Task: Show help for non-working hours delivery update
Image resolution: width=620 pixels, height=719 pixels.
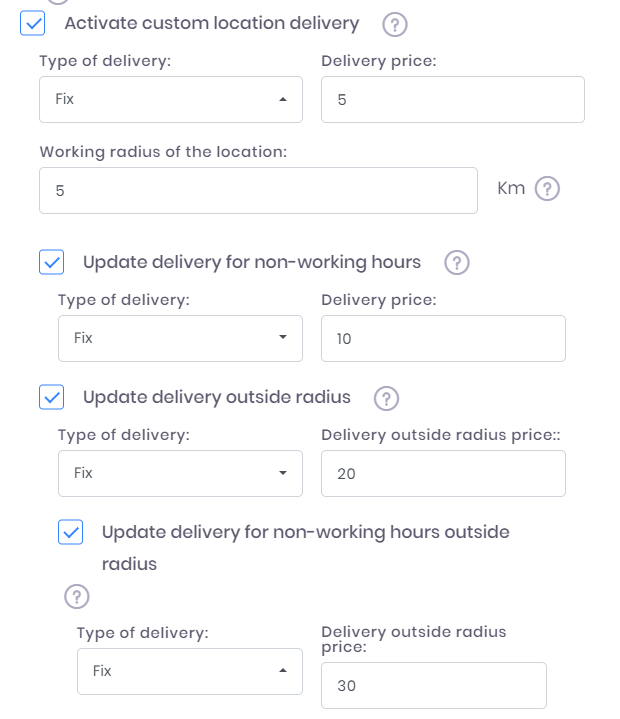Action: 456,263
